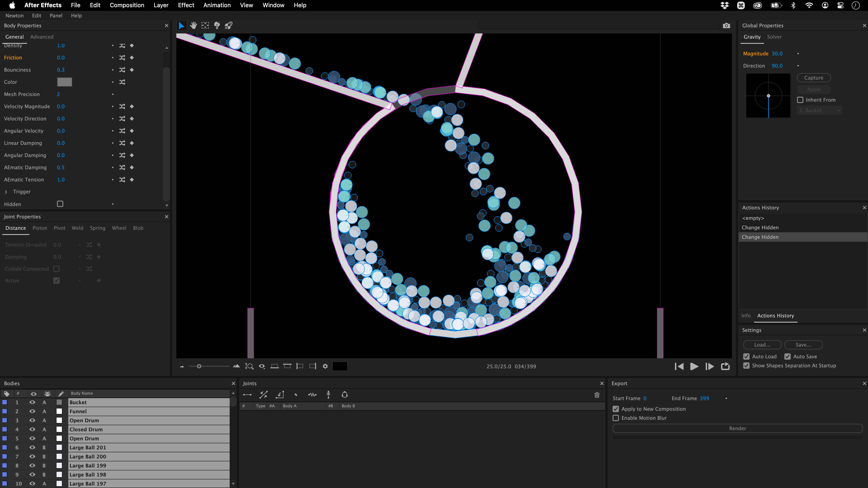Hide the Funnel body with its eye icon

point(32,411)
